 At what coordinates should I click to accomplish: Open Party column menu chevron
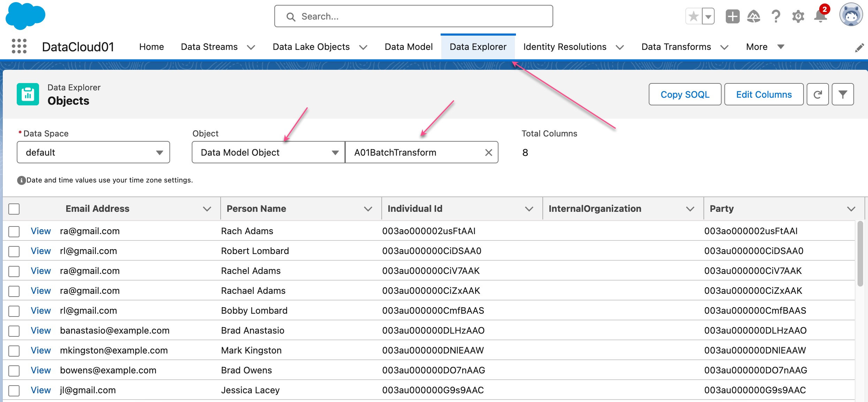[851, 209]
